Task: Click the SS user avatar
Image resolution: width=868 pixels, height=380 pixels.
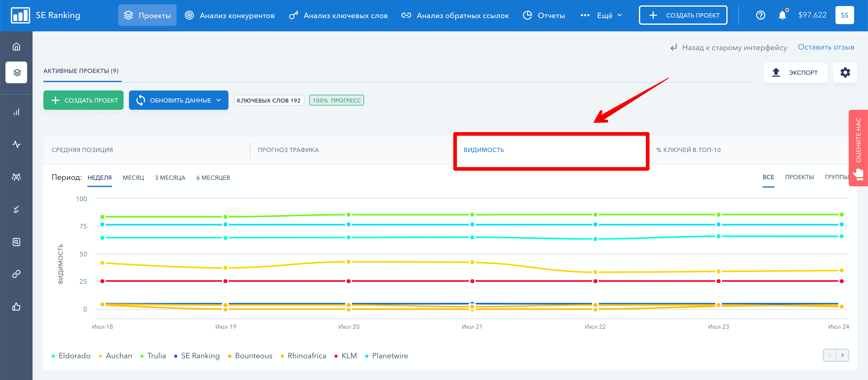Action: tap(844, 15)
